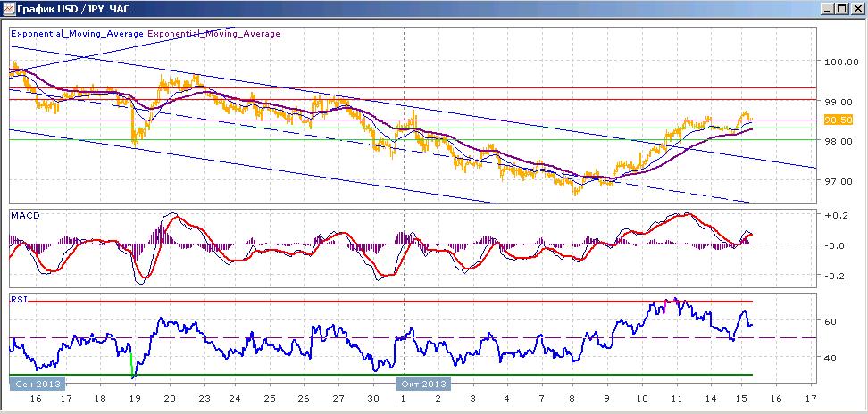
Task: Click the 98.00 price axis label
Action: (x=838, y=141)
